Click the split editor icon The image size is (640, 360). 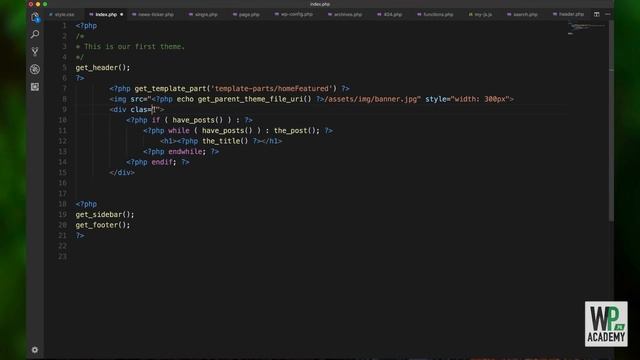597,14
